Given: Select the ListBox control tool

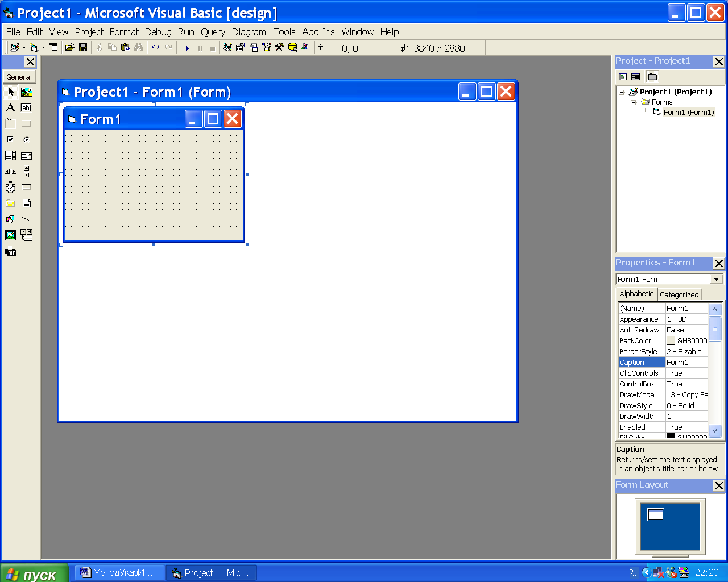Looking at the screenshot, I should click(27, 156).
